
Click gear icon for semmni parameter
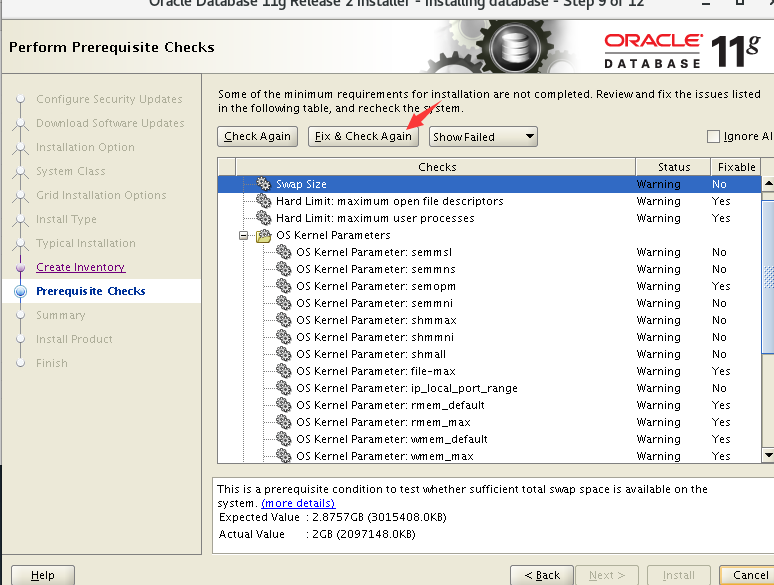click(284, 303)
